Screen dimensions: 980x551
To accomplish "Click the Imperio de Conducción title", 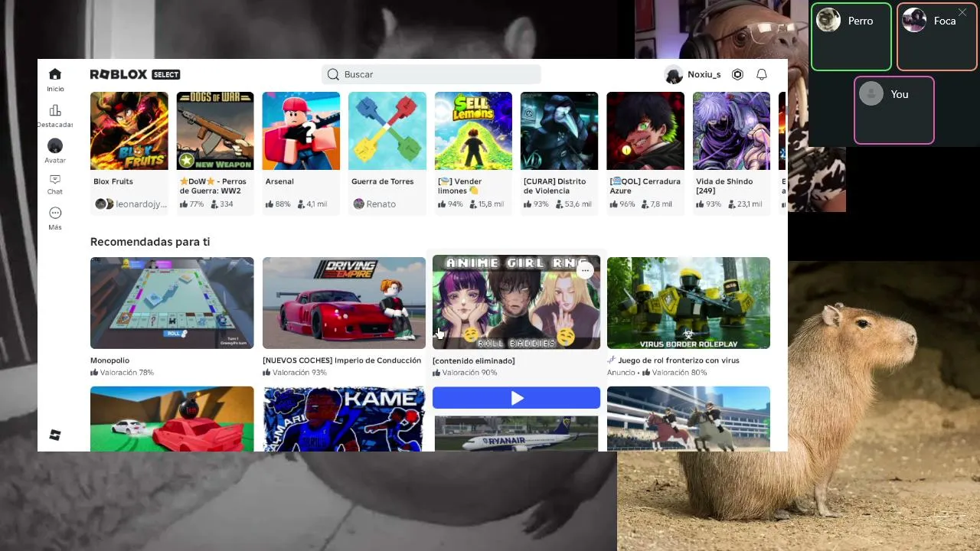I will tap(341, 360).
